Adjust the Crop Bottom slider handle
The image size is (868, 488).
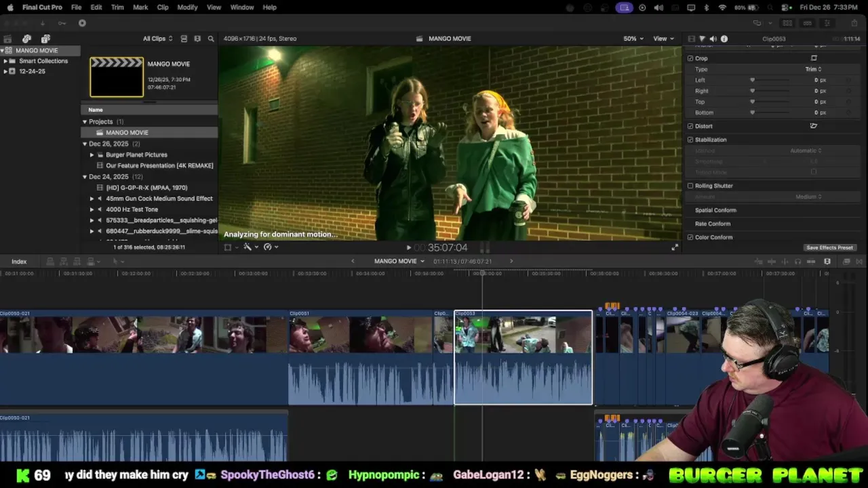[x=752, y=113]
